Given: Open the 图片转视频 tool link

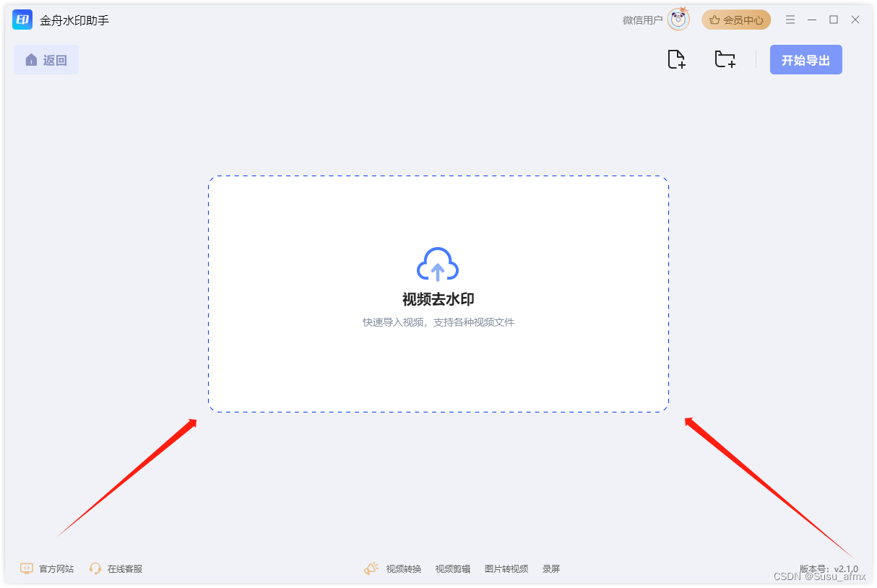Looking at the screenshot, I should [x=506, y=569].
